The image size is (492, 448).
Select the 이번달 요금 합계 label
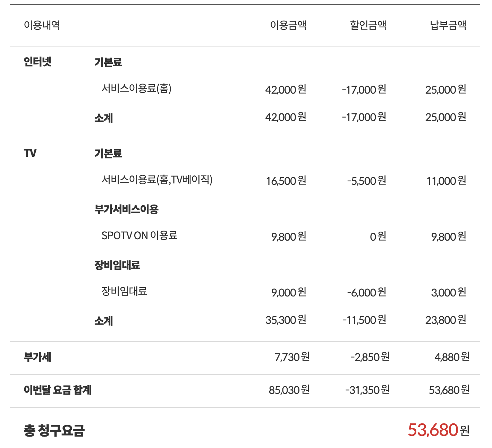click(58, 390)
